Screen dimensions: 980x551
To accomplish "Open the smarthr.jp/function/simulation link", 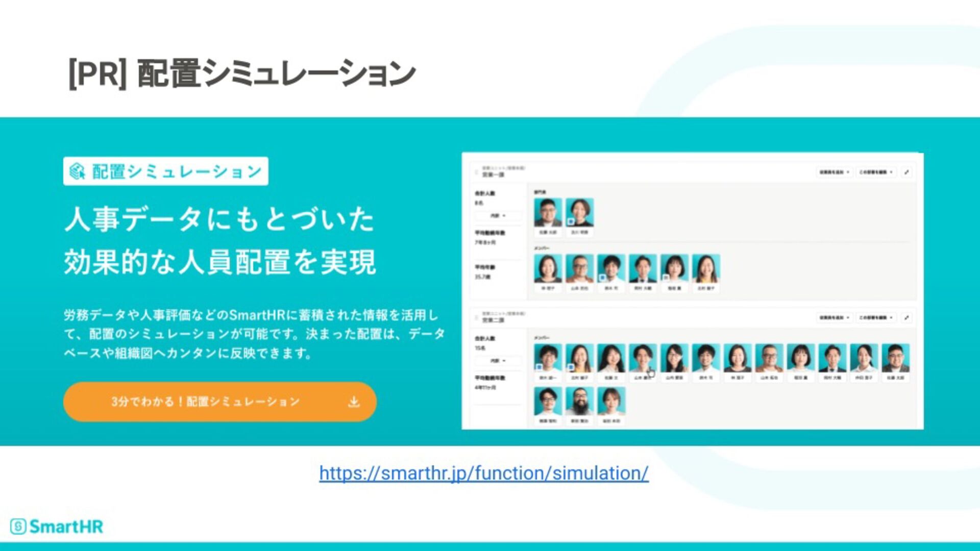I will tap(484, 473).
